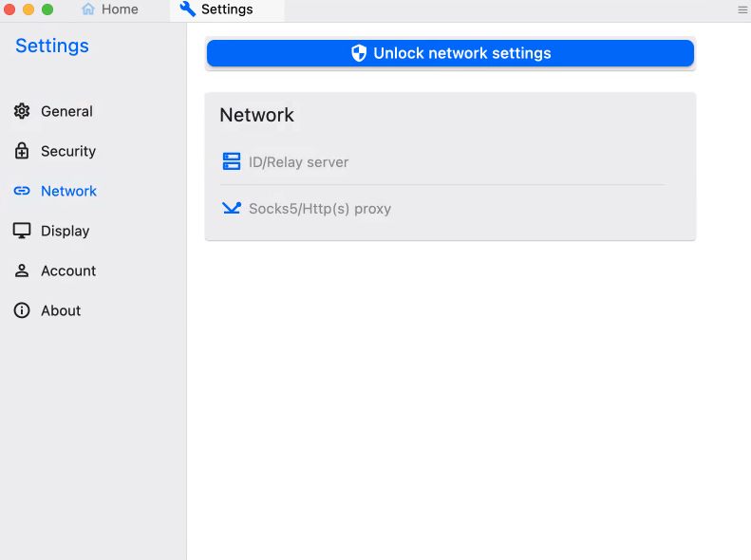Open ID/Relay server configuration

pos(298,162)
